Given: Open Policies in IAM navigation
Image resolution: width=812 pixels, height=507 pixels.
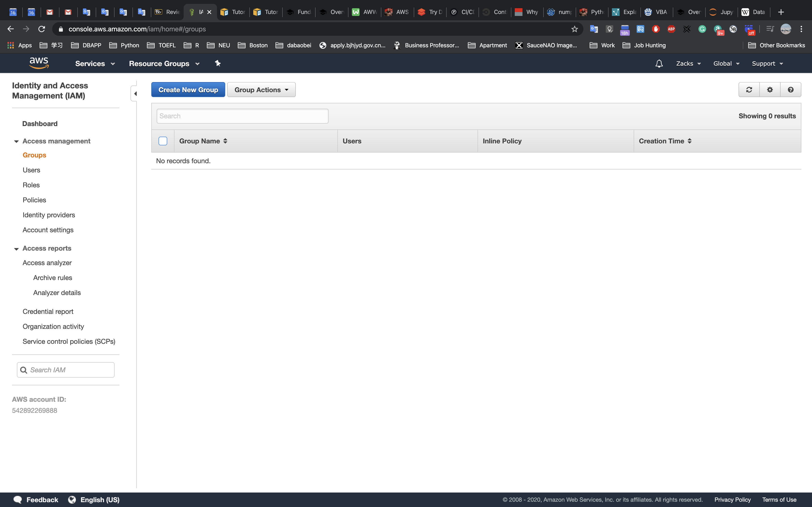Looking at the screenshot, I should pos(34,200).
